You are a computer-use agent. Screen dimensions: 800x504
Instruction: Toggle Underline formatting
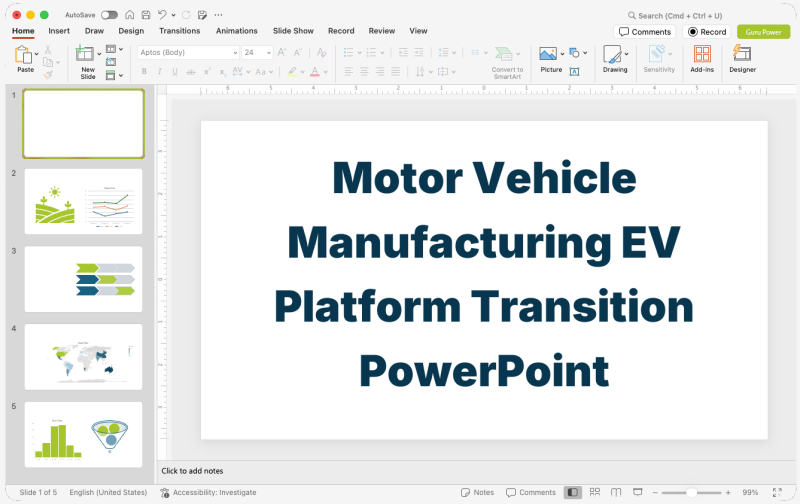click(175, 72)
